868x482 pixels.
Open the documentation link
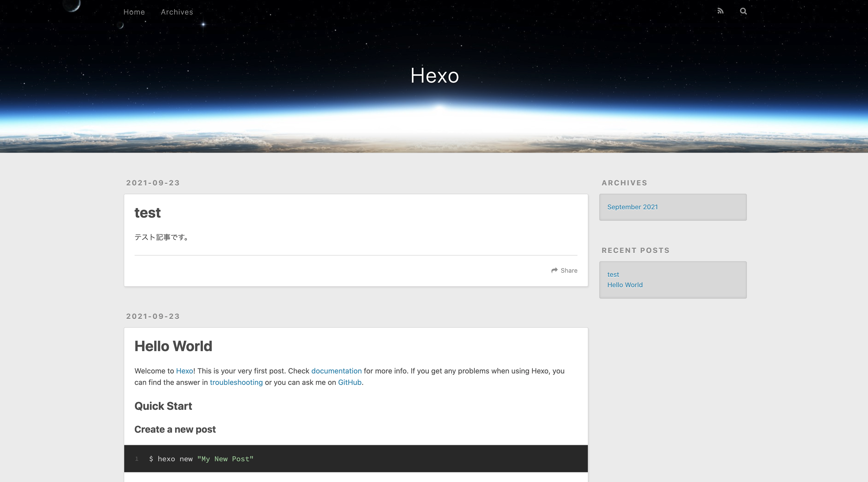[x=336, y=371]
